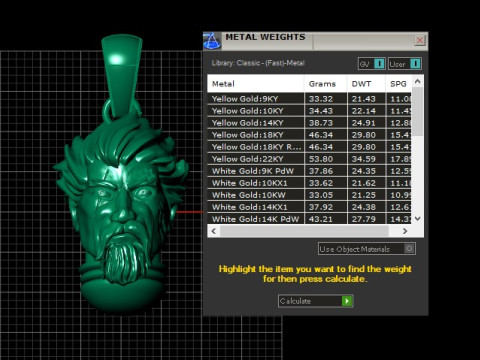Click the horizontal scroll right arrow
The image size is (480, 360).
[405, 231]
